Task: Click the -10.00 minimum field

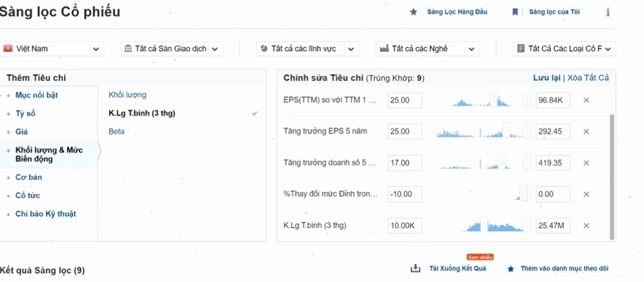Action: pyautogui.click(x=405, y=194)
